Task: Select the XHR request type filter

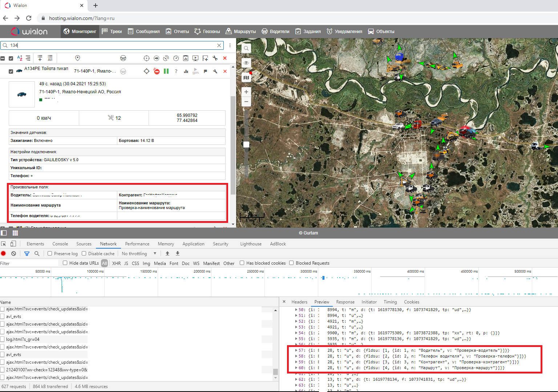Action: point(116,264)
